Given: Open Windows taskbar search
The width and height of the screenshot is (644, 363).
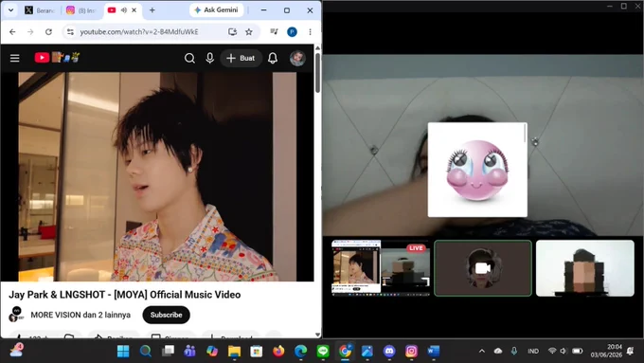Looking at the screenshot, I should click(x=146, y=351).
